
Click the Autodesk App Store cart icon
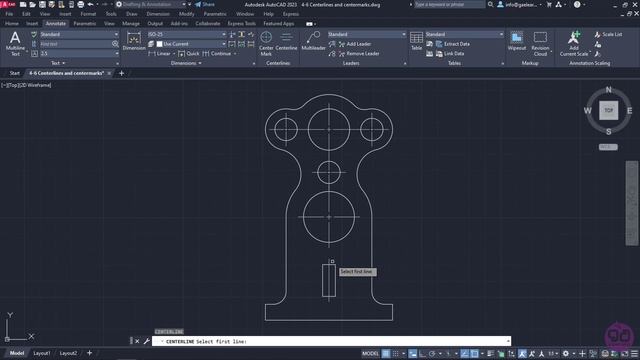click(549, 4)
